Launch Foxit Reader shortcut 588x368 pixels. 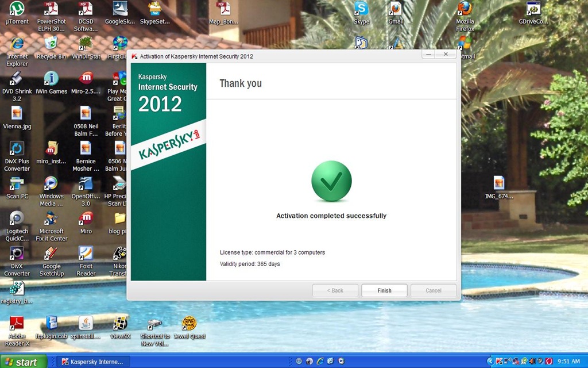(86, 262)
